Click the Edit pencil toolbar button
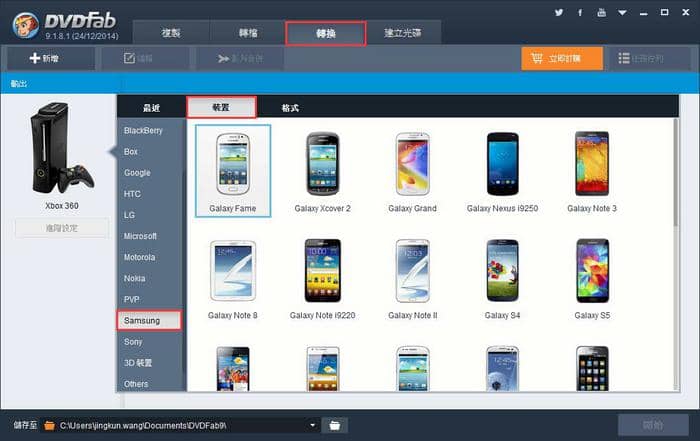Image resolution: width=700 pixels, height=441 pixels. 145,58
